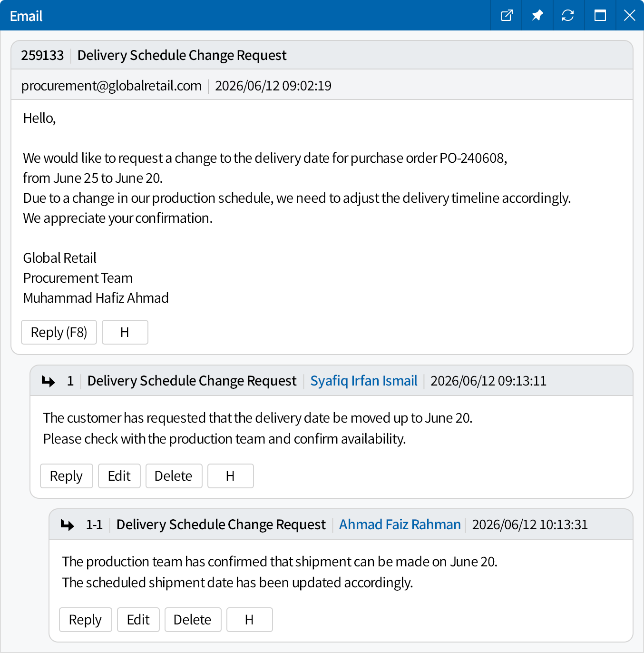Click 'Hello,' greeting line
Viewport: 644px width, 653px height.
(x=39, y=118)
